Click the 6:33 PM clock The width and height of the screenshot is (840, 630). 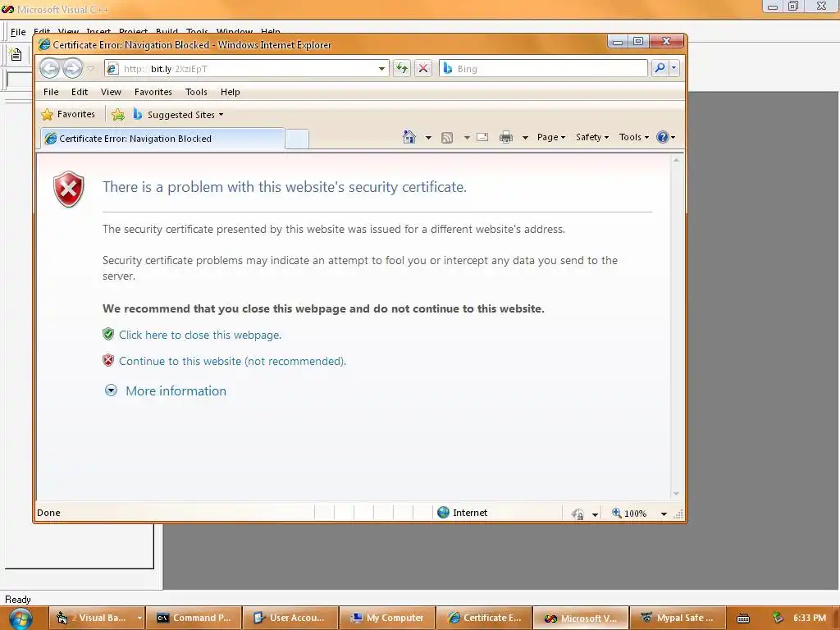tap(810, 619)
